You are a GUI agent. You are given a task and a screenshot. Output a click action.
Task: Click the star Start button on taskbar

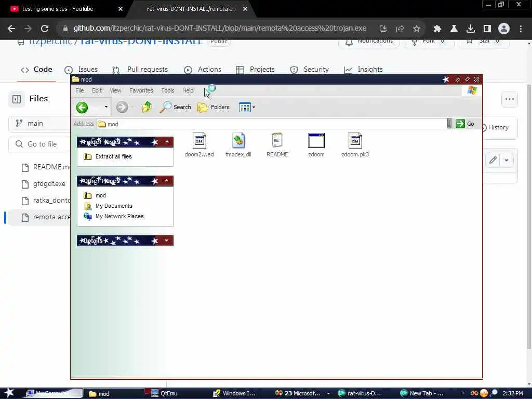pyautogui.click(x=9, y=393)
